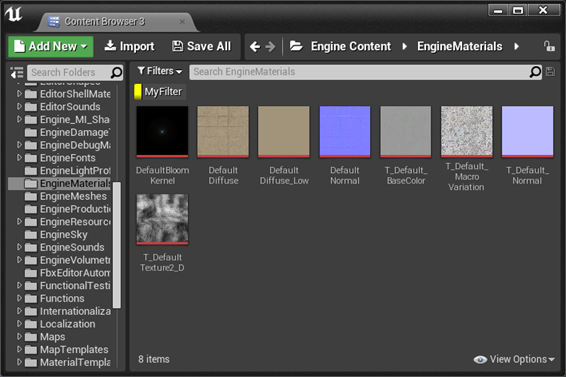Expand the Engine_MI_Sha folder

pos(19,119)
